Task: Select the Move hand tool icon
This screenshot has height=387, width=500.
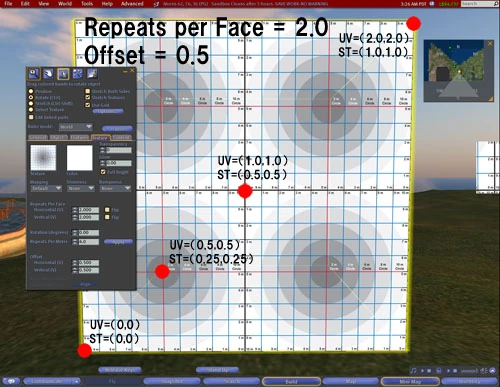Action: click(x=48, y=73)
